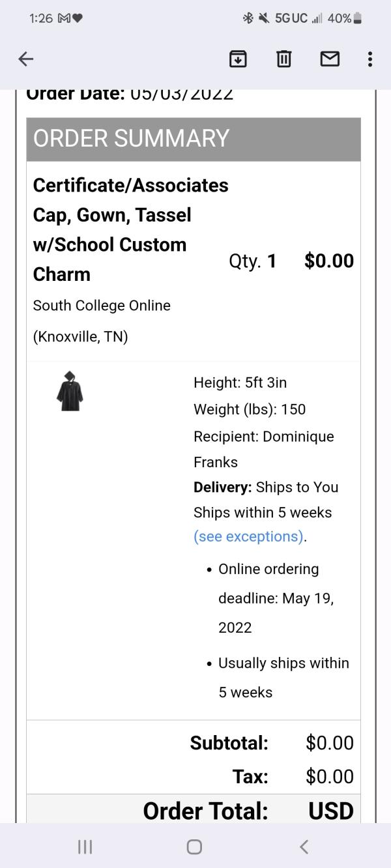Tap the Gmail notification icon in status bar

(64, 18)
